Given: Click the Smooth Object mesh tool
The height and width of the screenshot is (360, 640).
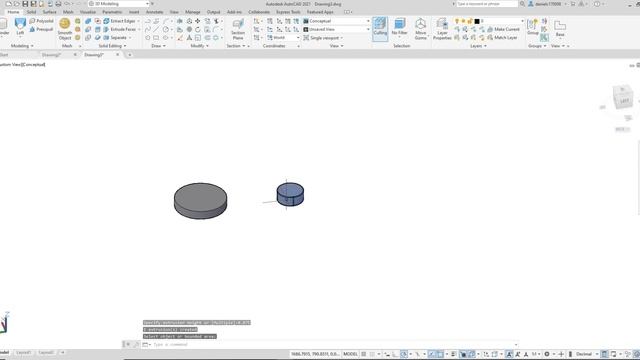Looking at the screenshot, I should pos(64,29).
